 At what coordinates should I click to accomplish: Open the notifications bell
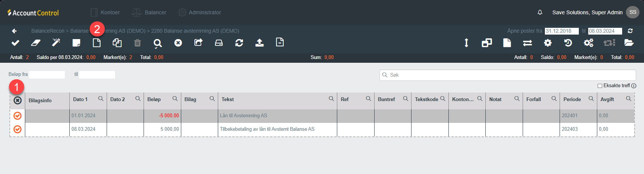(x=540, y=12)
